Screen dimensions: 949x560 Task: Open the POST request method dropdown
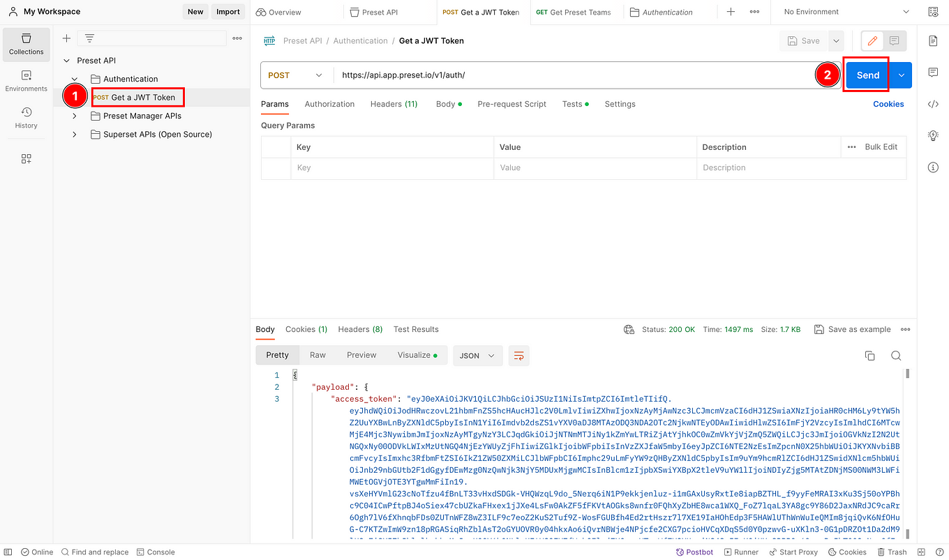294,75
